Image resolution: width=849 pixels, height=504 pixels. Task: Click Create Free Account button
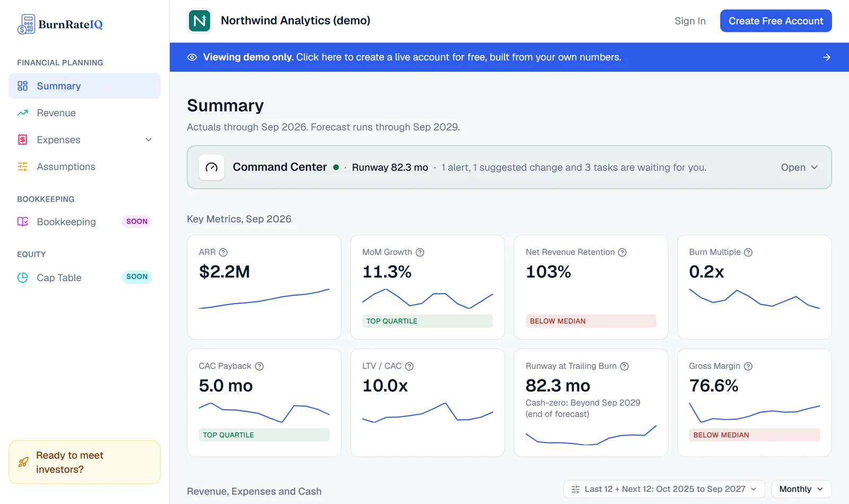pos(776,21)
